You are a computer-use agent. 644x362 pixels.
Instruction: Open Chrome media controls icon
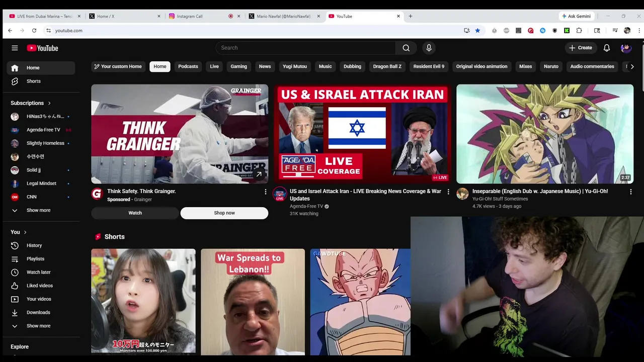[x=615, y=31]
